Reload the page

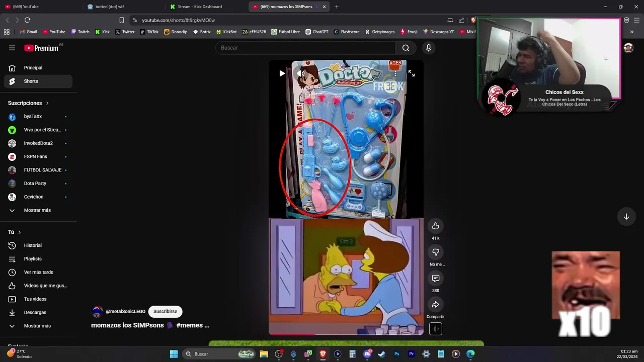click(27, 20)
